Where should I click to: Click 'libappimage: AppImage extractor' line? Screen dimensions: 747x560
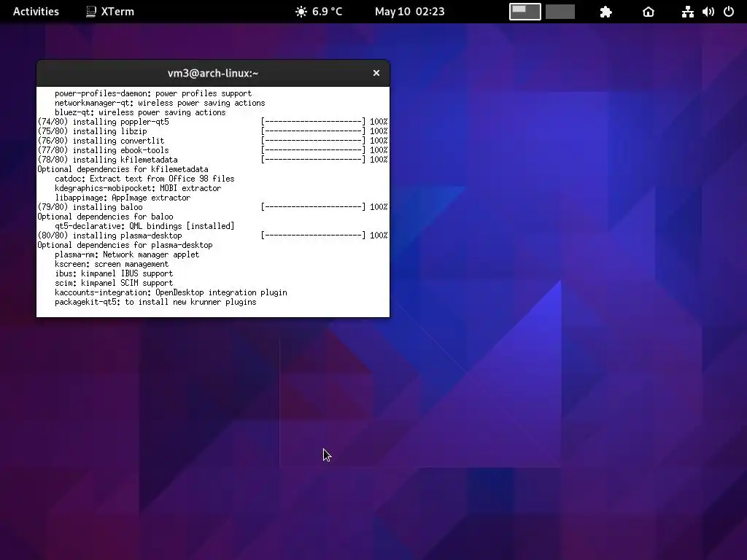(x=123, y=198)
